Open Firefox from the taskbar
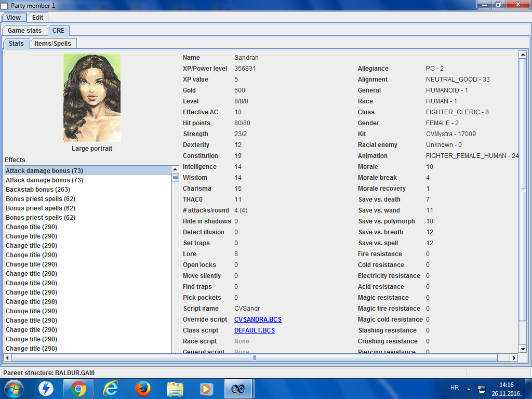532x399 pixels. click(142, 389)
